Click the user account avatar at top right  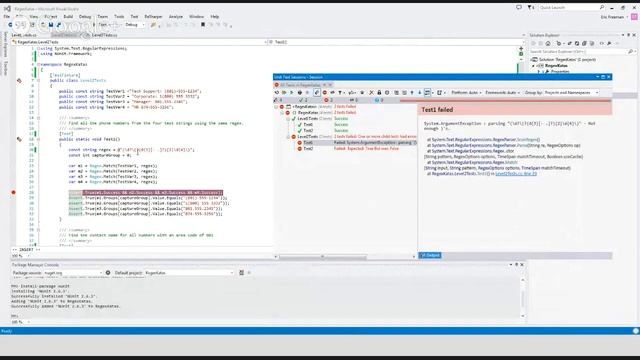coord(634,17)
